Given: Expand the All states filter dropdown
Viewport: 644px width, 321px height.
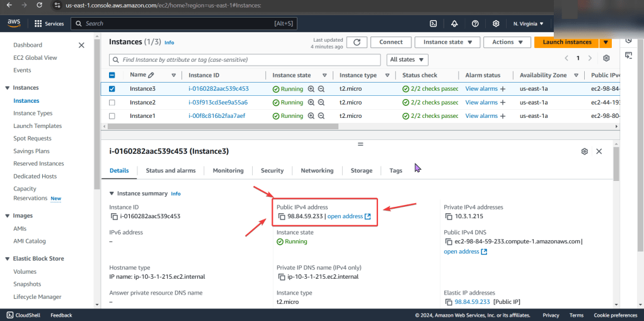Looking at the screenshot, I should (406, 59).
